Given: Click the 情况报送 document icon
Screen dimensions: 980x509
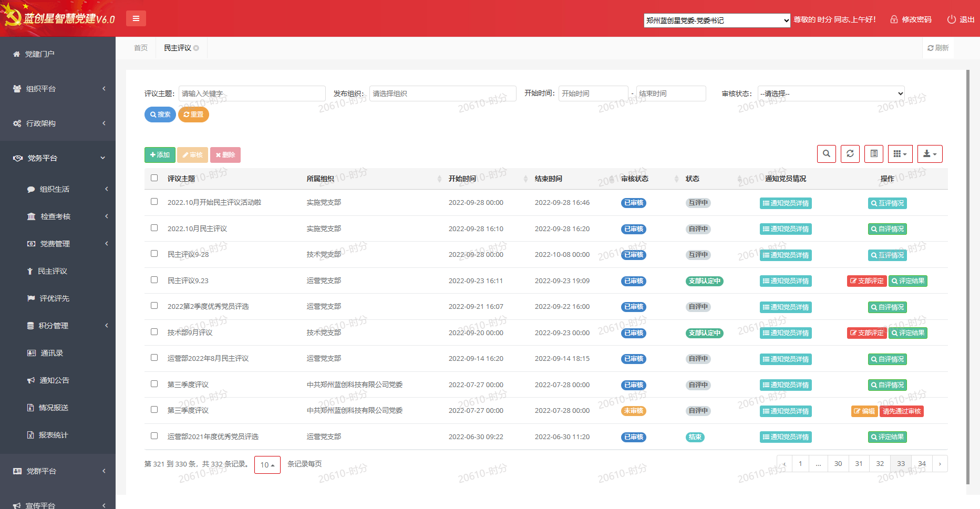Looking at the screenshot, I should point(30,408).
